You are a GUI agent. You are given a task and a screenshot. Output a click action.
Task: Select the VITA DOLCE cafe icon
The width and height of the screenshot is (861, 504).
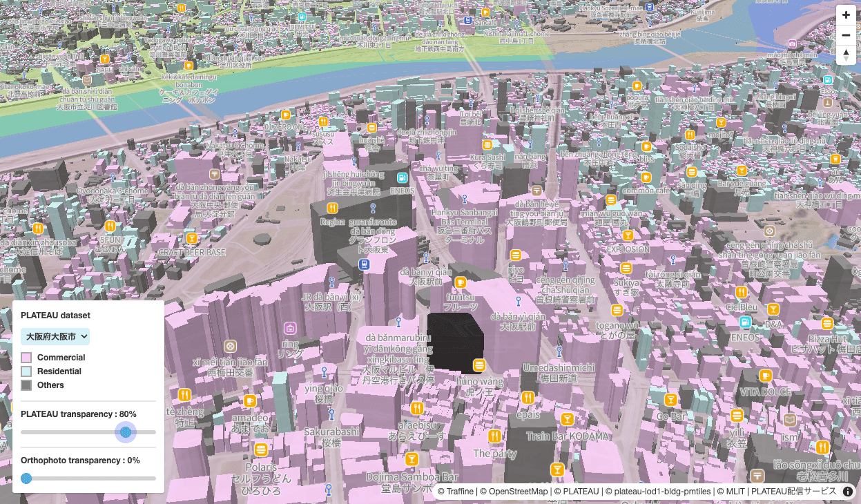[765, 376]
